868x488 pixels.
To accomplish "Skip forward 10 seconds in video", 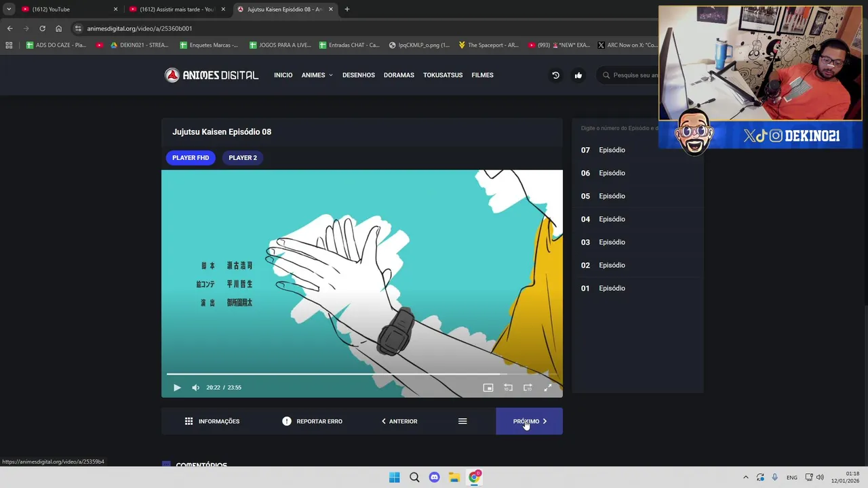I will pyautogui.click(x=528, y=388).
